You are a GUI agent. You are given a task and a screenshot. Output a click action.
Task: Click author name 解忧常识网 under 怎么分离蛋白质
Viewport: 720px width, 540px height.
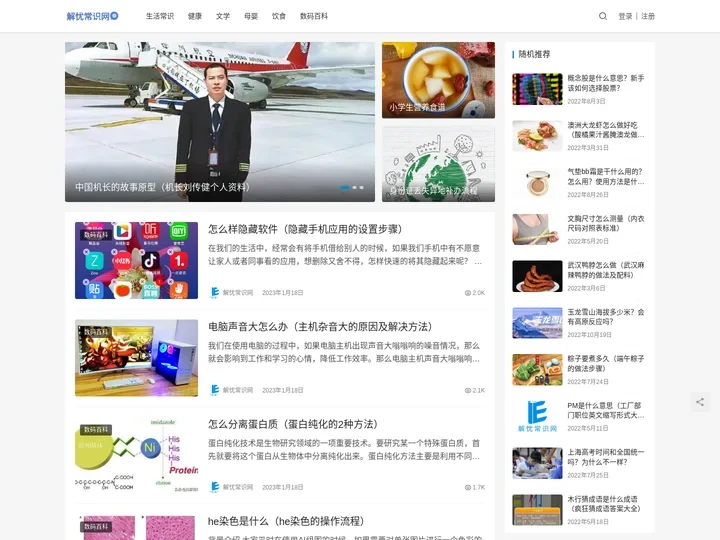coord(238,487)
